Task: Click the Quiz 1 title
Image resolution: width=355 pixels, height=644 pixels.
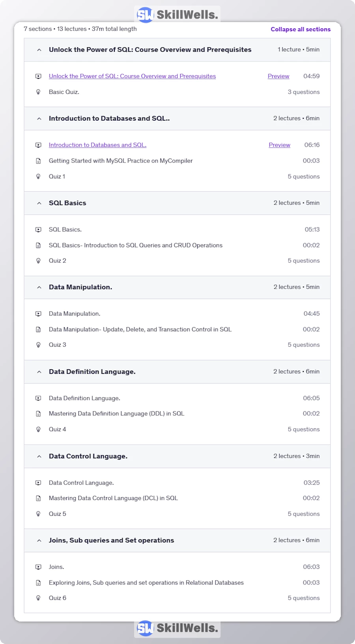Action: point(57,176)
